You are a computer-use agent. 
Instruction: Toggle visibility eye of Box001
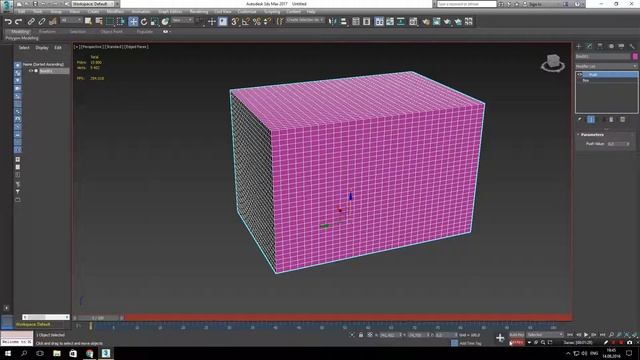tap(31, 71)
